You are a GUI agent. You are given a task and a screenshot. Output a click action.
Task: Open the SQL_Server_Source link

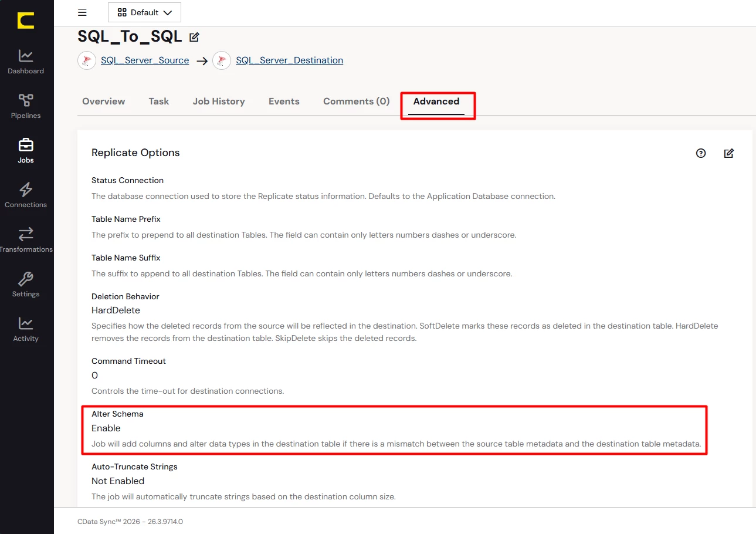pyautogui.click(x=145, y=60)
